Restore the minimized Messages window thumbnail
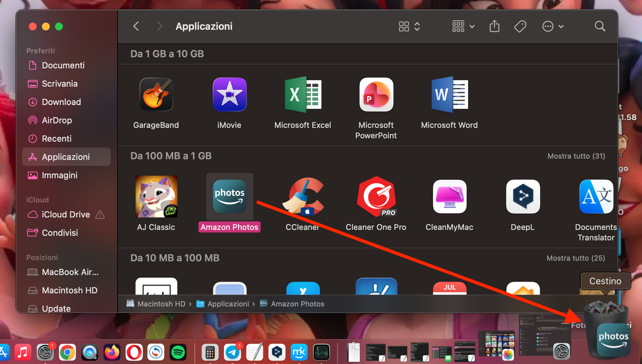Screen dimensions: 642x364 pos(442,354)
